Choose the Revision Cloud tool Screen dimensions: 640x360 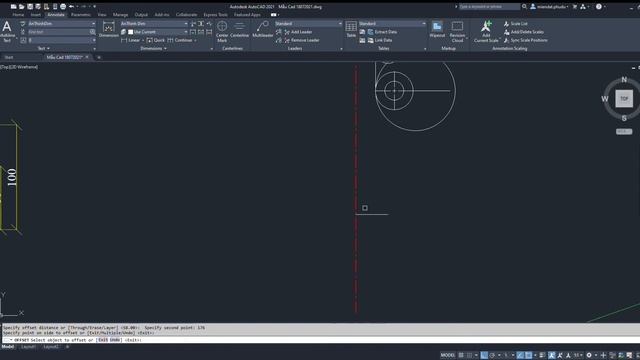tap(457, 31)
